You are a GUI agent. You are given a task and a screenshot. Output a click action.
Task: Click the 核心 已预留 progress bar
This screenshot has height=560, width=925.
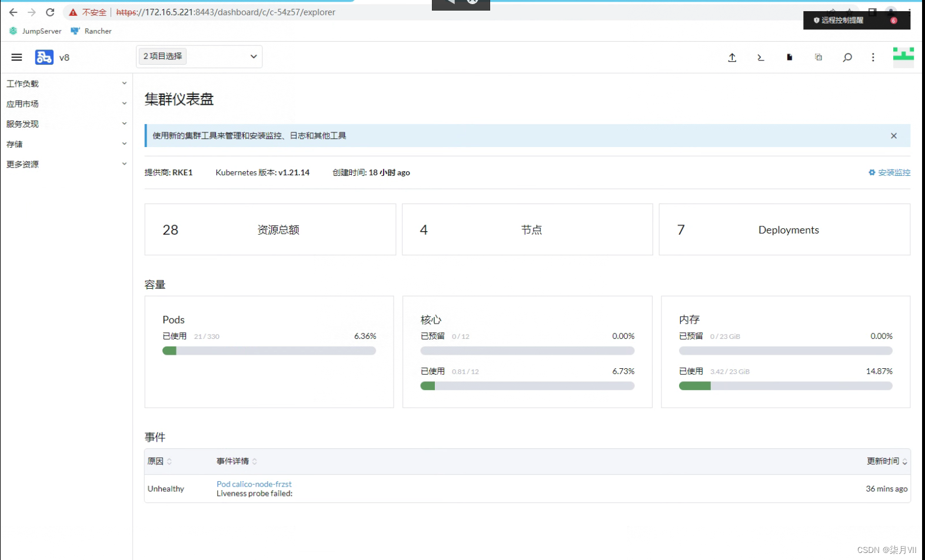pos(527,351)
